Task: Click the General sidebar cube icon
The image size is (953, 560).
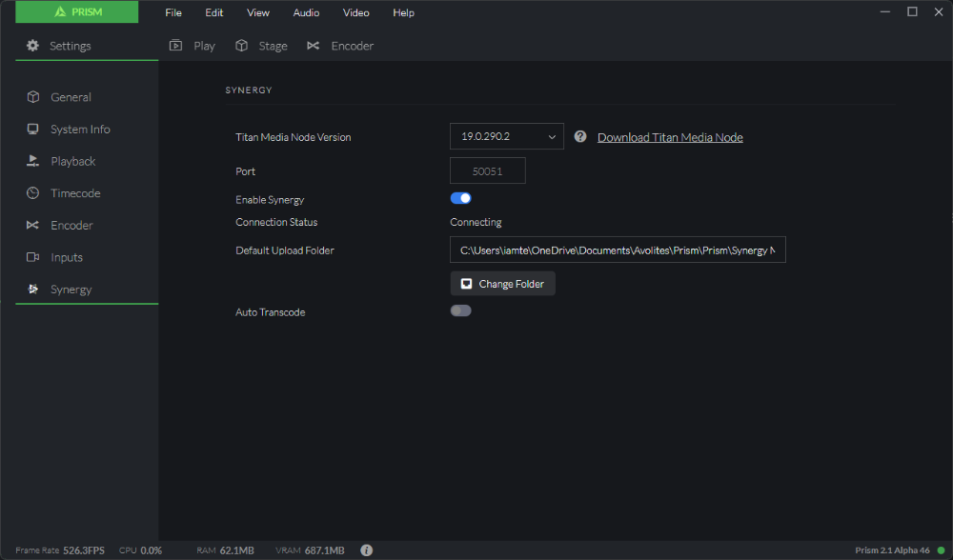Action: tap(32, 97)
